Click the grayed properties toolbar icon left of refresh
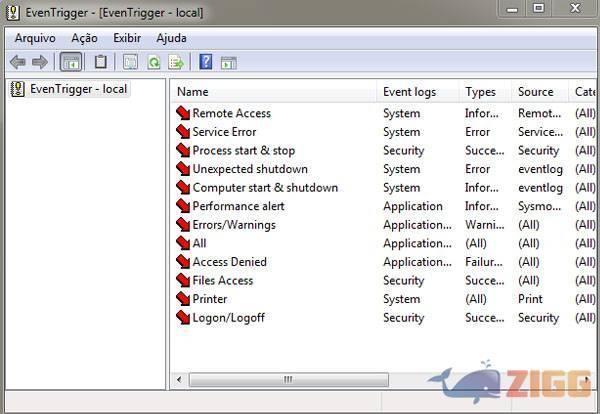This screenshot has width=600, height=414. click(x=130, y=62)
